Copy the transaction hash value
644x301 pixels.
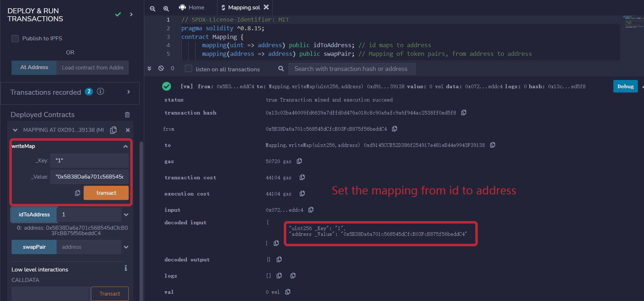[x=464, y=113]
